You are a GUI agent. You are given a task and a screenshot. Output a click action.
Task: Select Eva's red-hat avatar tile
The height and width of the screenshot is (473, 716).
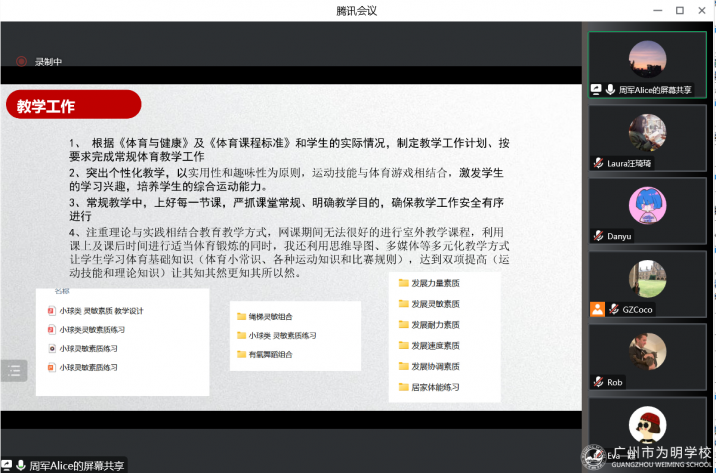tap(647, 425)
